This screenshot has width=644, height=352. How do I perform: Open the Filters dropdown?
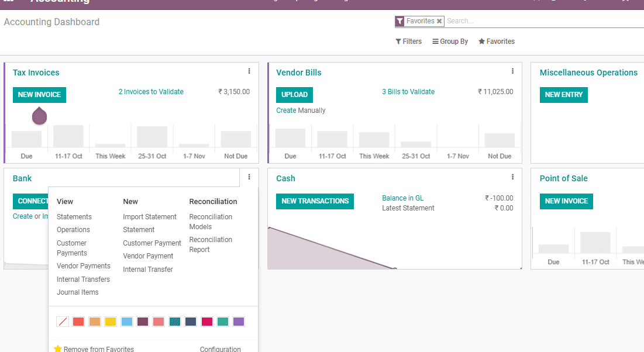click(x=408, y=41)
